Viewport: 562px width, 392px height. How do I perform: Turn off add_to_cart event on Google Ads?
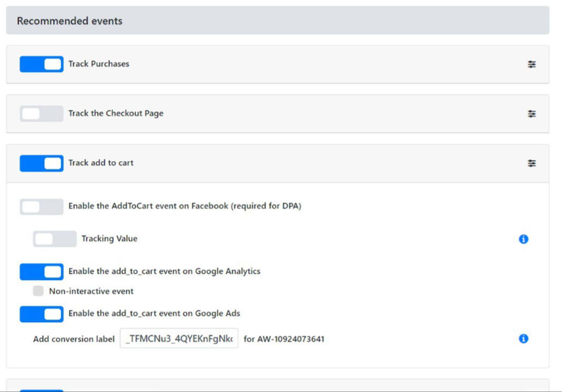42,314
